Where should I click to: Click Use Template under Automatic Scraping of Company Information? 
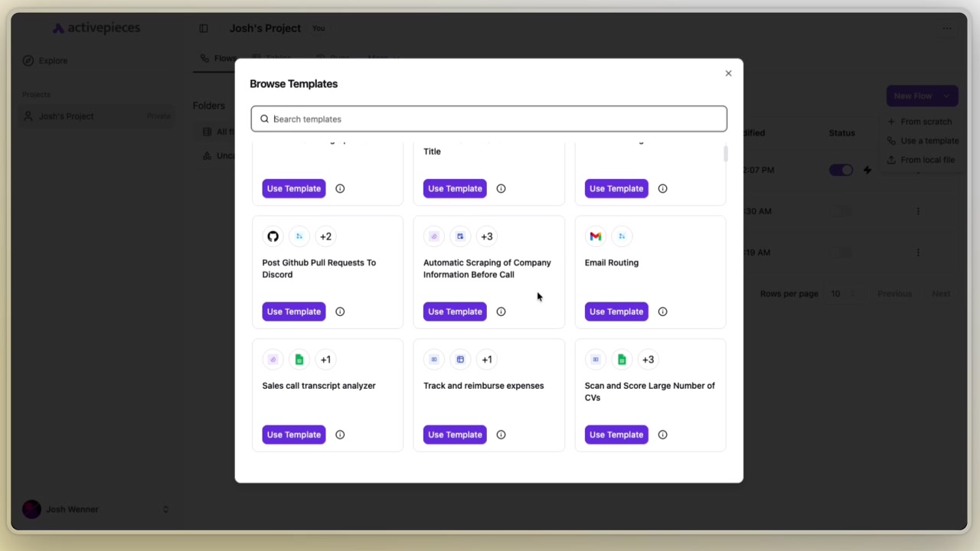pyautogui.click(x=455, y=311)
